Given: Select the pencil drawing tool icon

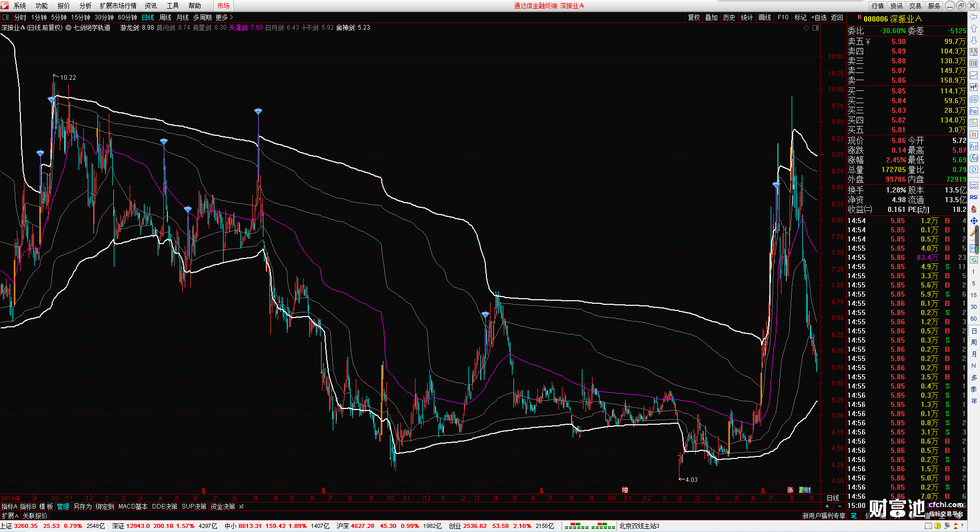Looking at the screenshot, I should coord(974,232).
